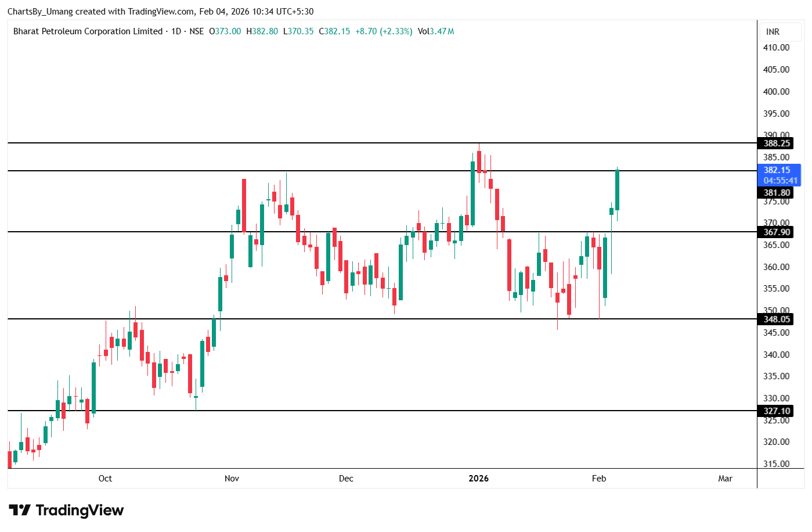
Task: Click the 410.00 price axis label
Action: (776, 48)
